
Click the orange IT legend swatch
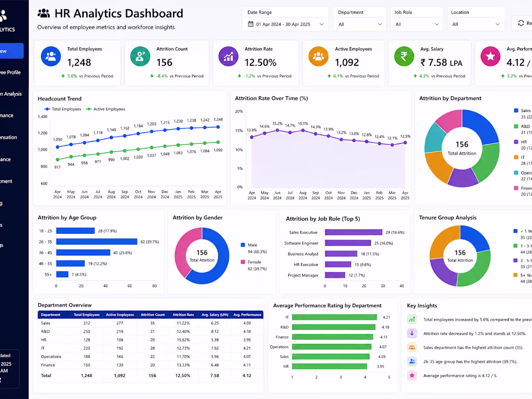[x=516, y=158]
